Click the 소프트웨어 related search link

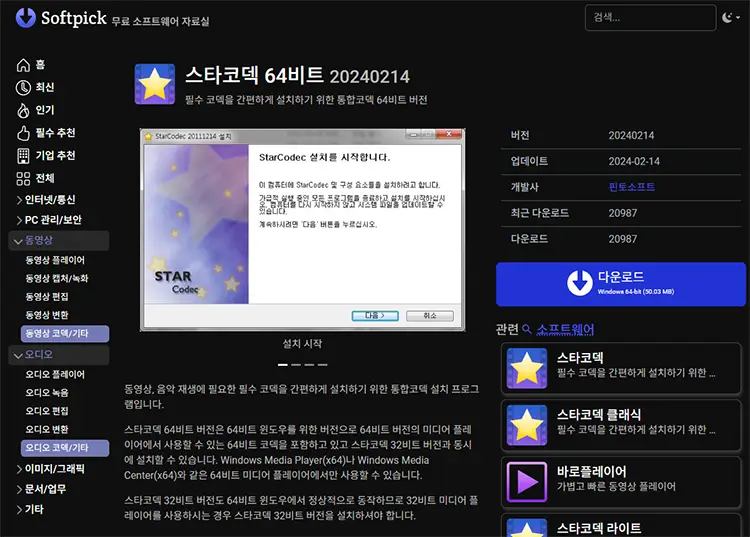(565, 329)
